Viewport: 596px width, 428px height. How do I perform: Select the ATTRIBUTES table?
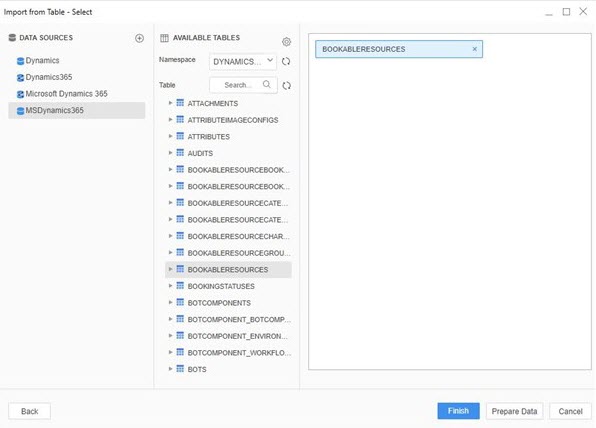[x=209, y=136]
